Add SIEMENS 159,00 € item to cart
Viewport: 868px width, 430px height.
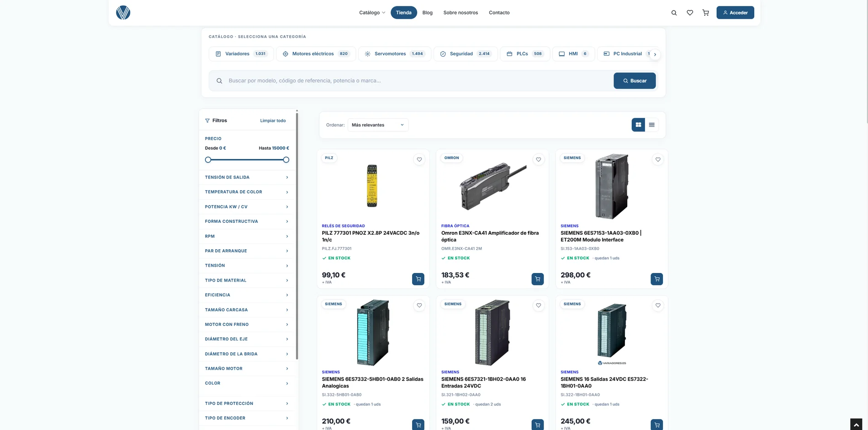pos(538,425)
